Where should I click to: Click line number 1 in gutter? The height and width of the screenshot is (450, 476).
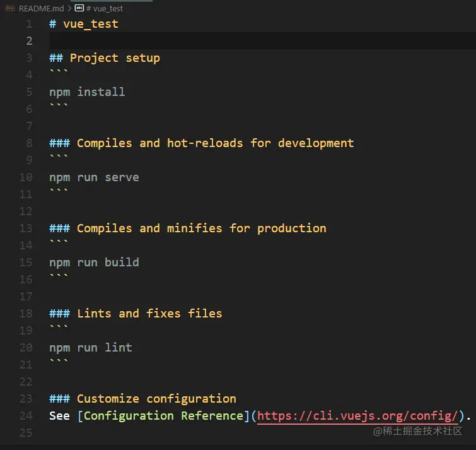click(x=29, y=24)
